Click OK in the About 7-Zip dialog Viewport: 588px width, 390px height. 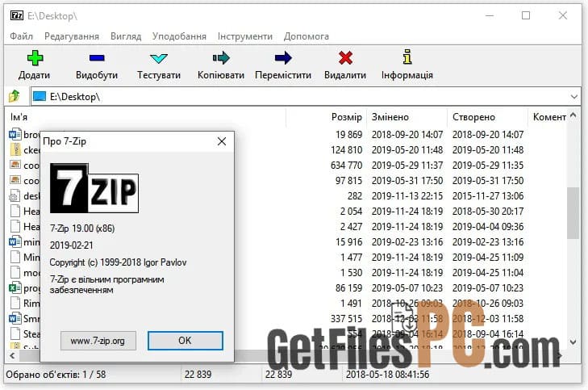186,341
